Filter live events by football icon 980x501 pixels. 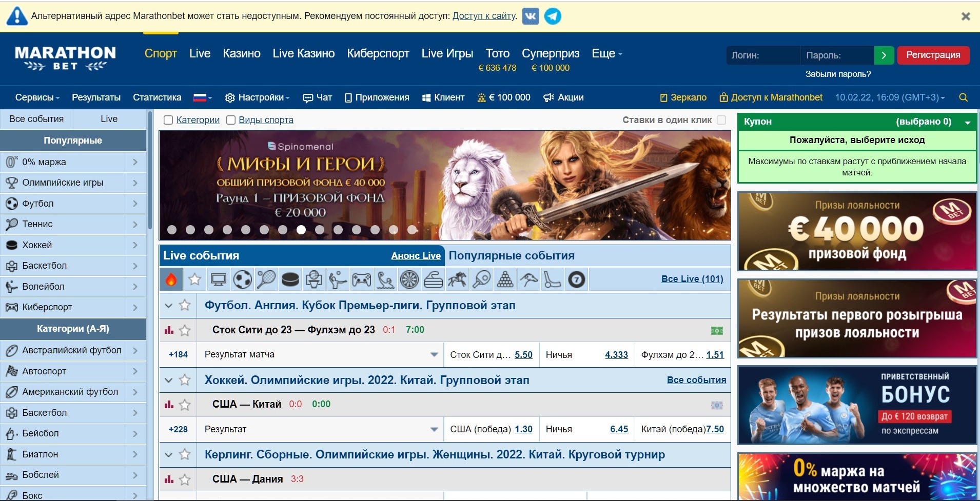(242, 279)
